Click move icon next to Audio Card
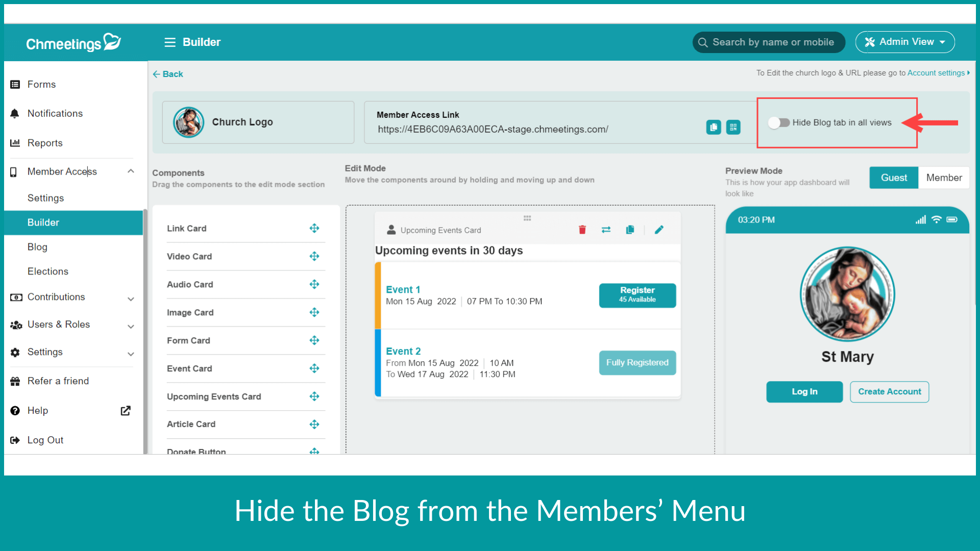Viewport: 980px width, 551px height. (314, 284)
